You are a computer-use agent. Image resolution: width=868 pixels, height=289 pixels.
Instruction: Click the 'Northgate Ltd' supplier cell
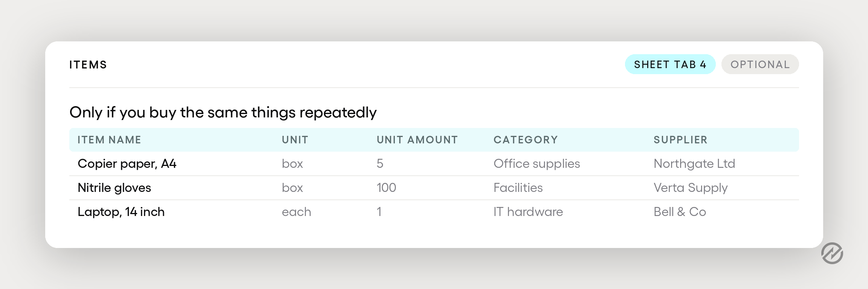coord(694,164)
